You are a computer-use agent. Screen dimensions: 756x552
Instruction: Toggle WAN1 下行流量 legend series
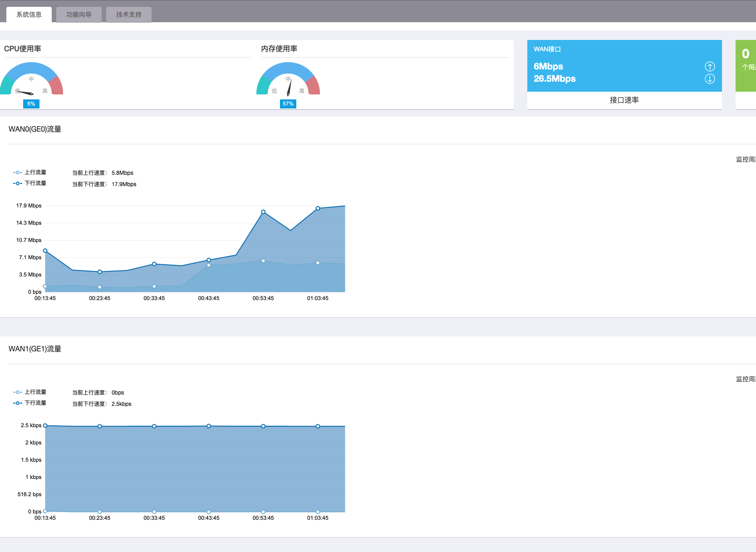click(x=30, y=403)
